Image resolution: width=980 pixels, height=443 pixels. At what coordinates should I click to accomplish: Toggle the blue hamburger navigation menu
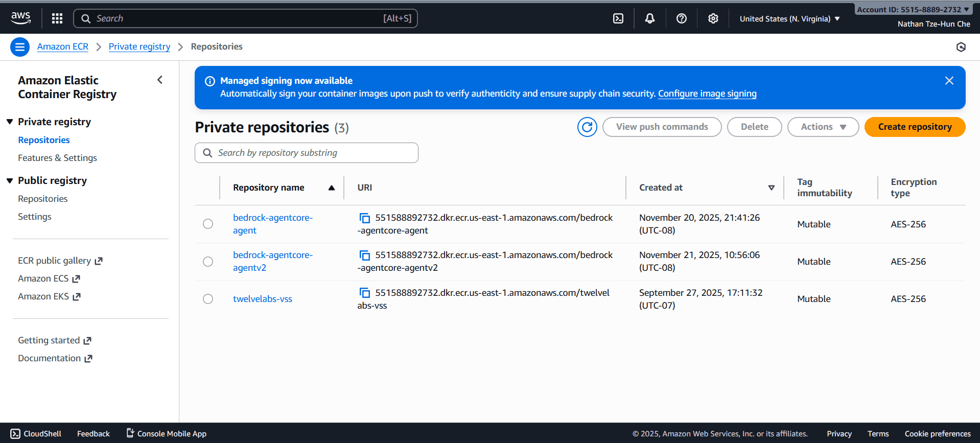click(x=20, y=47)
